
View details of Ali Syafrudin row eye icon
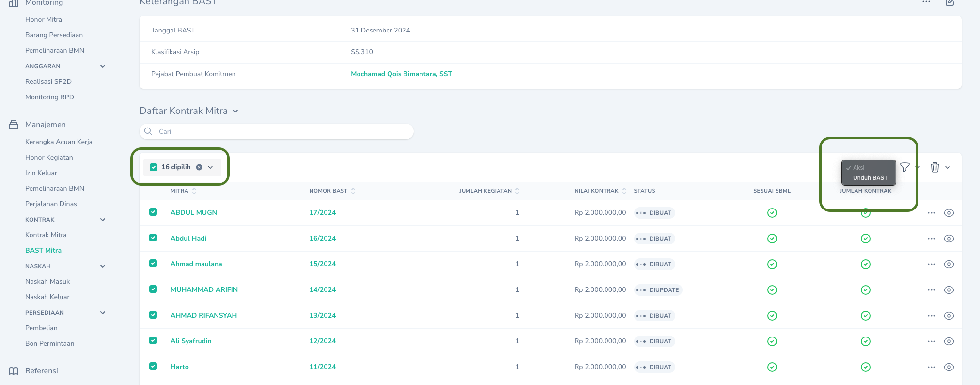click(x=949, y=341)
